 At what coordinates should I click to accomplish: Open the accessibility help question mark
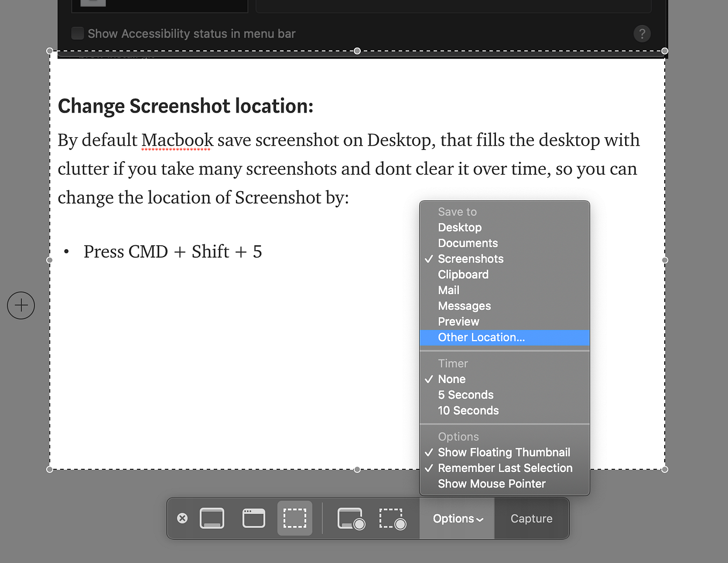642,33
